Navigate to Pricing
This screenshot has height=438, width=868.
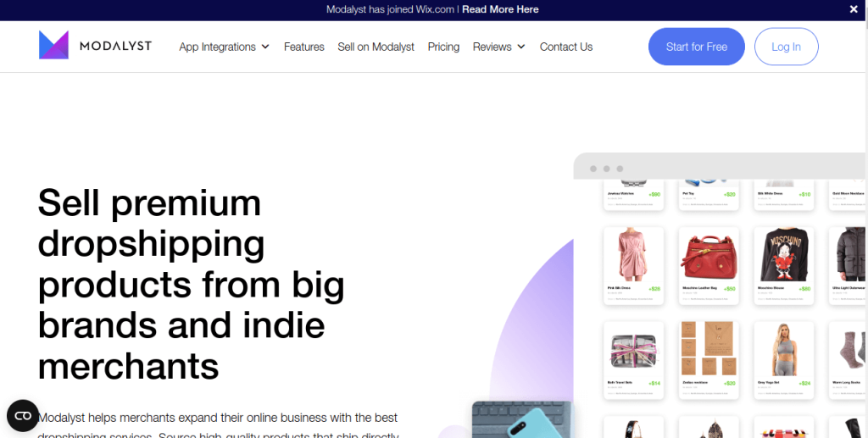(443, 47)
